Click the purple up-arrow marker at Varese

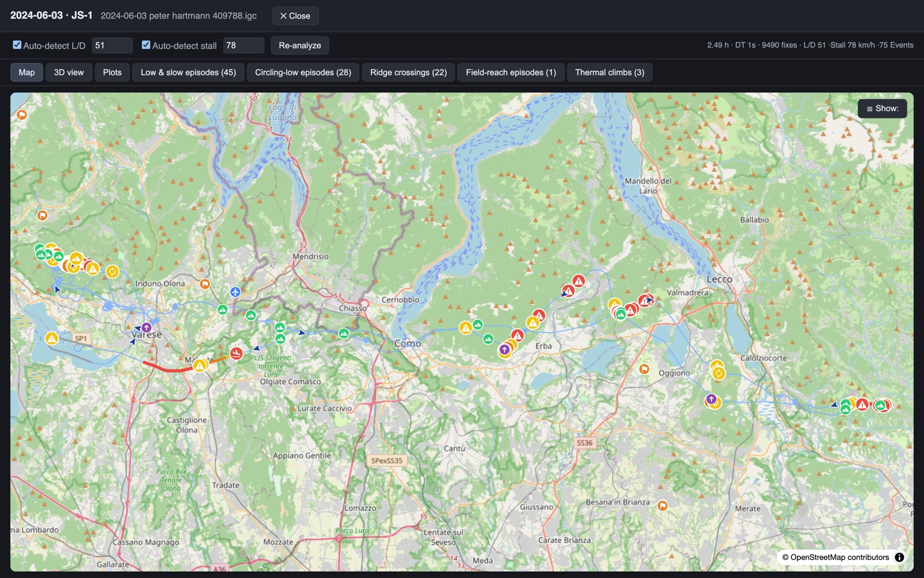147,328
